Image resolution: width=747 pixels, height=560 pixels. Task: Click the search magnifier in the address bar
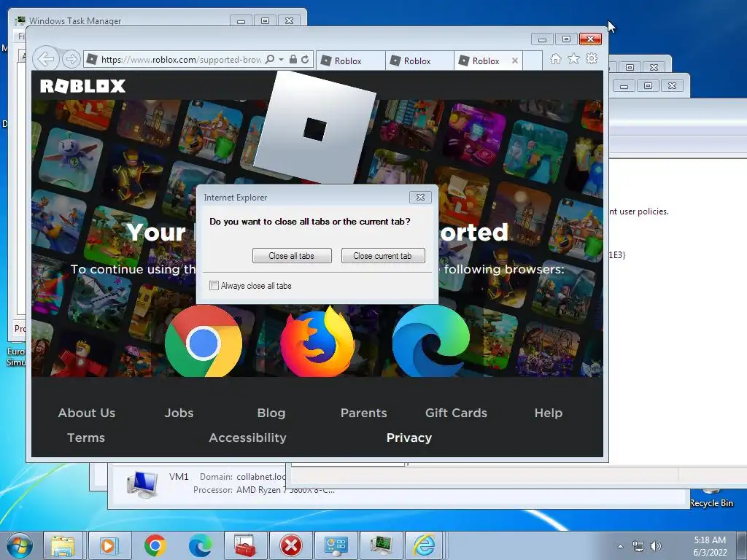click(270, 59)
